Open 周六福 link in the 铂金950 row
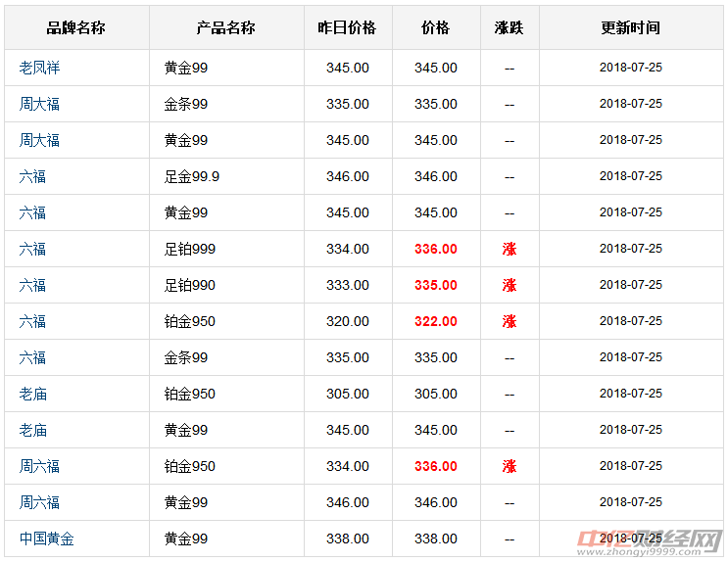The width and height of the screenshot is (728, 562). pos(39,466)
